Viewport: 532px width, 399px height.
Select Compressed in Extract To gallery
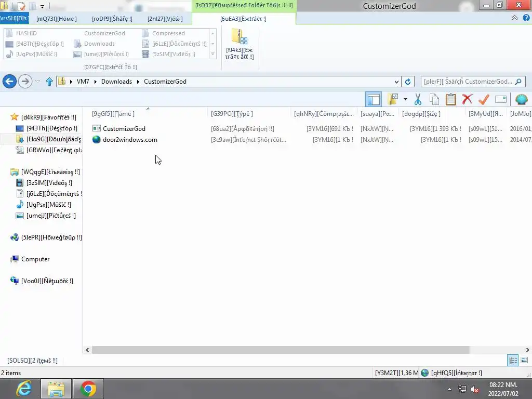pyautogui.click(x=164, y=33)
